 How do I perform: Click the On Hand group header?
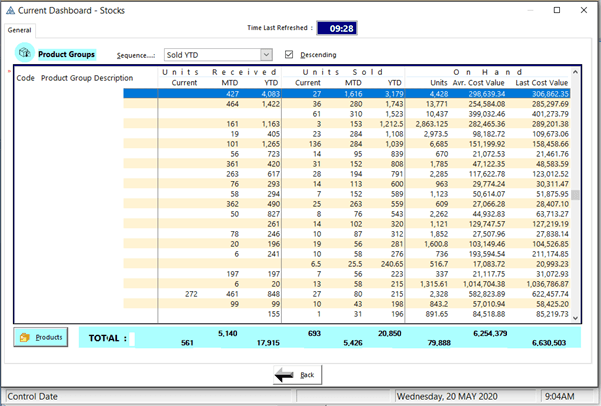tap(488, 72)
